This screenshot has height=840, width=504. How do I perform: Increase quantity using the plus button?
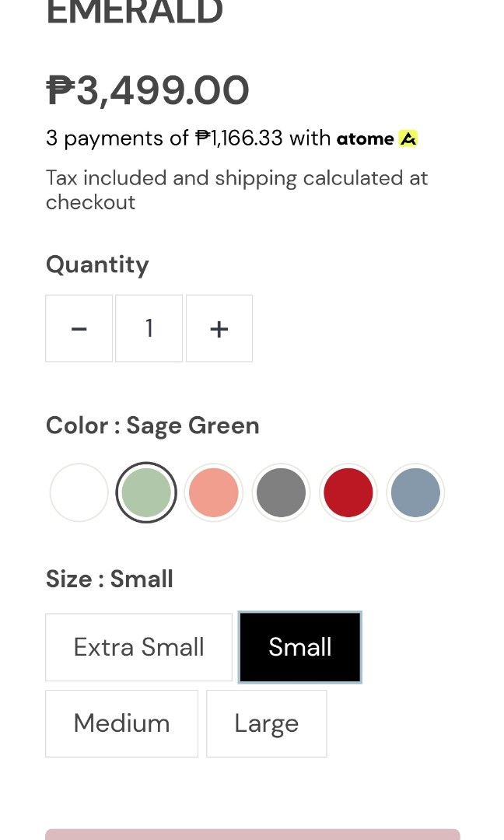219,328
